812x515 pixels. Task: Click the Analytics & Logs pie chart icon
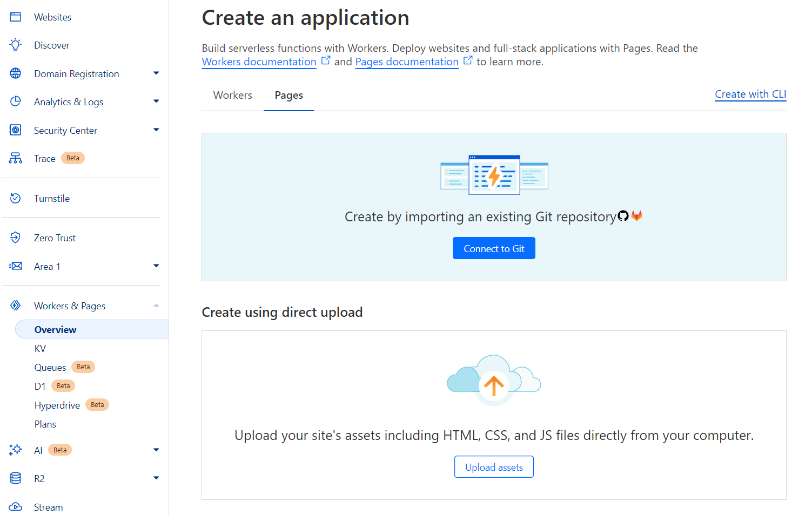[x=16, y=101]
